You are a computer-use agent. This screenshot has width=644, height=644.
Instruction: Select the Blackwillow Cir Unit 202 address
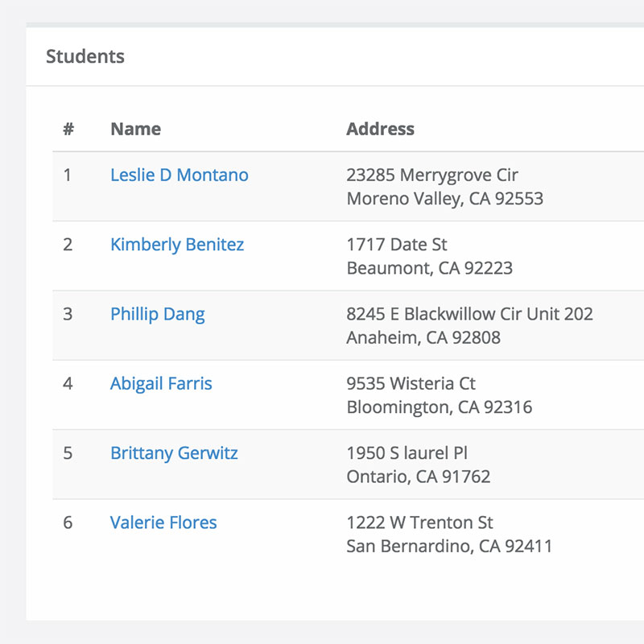tap(469, 314)
